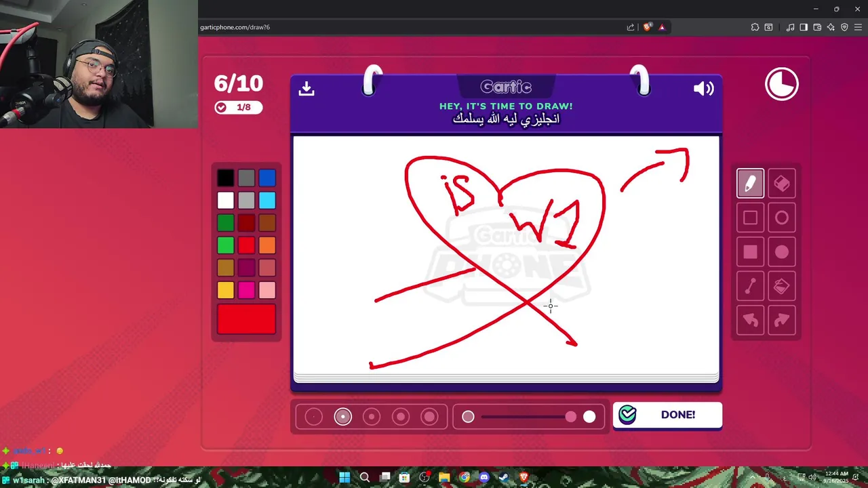Pick the bright red color swatch
The width and height of the screenshot is (868, 488).
pyautogui.click(x=246, y=245)
